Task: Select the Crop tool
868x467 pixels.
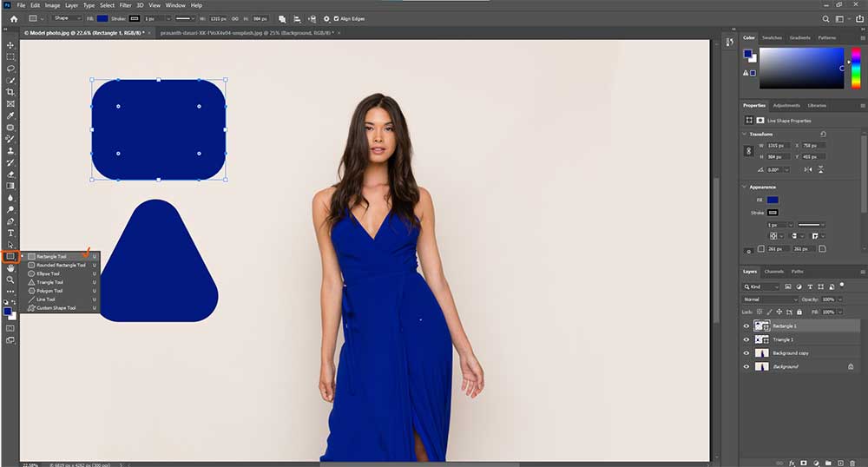Action: click(x=10, y=92)
